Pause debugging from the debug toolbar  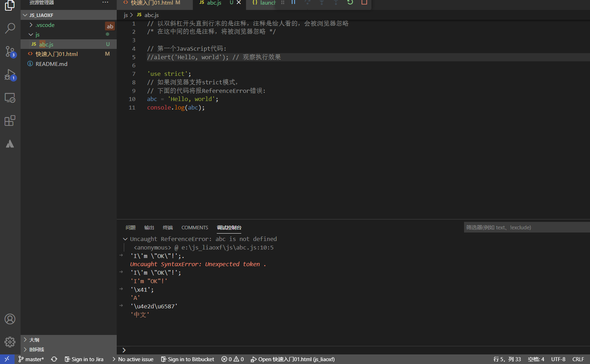click(x=293, y=2)
